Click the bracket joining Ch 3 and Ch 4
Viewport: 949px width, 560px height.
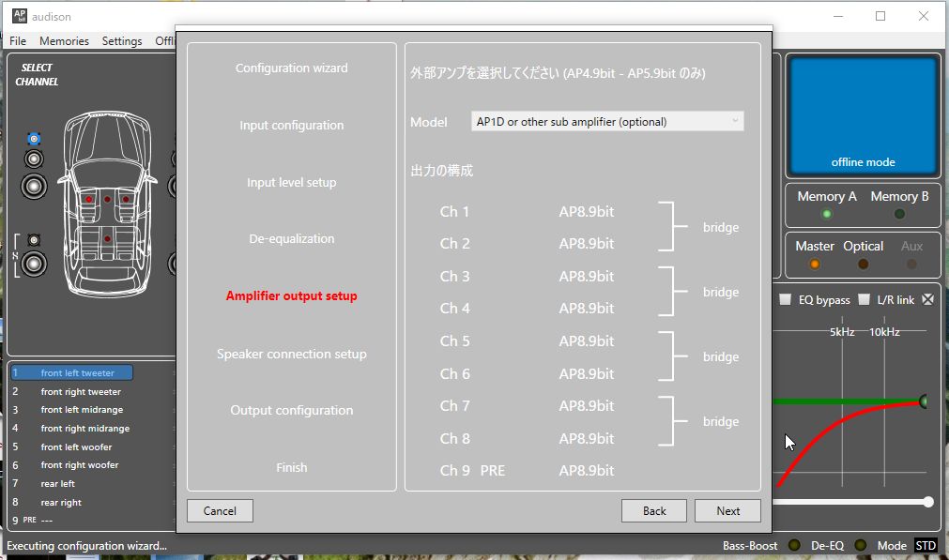[672, 292]
